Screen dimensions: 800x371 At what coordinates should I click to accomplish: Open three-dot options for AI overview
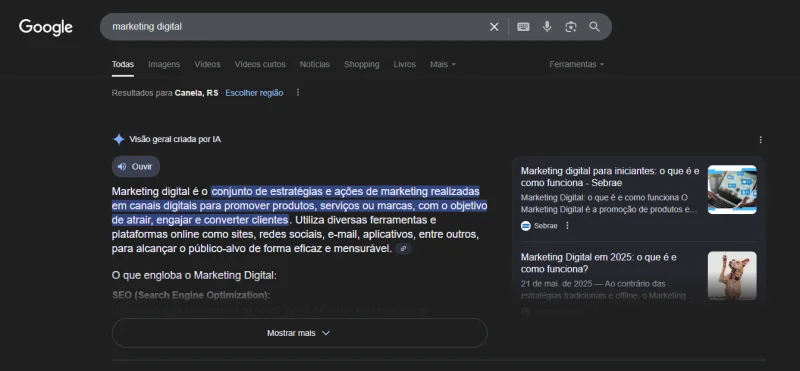pyautogui.click(x=761, y=139)
